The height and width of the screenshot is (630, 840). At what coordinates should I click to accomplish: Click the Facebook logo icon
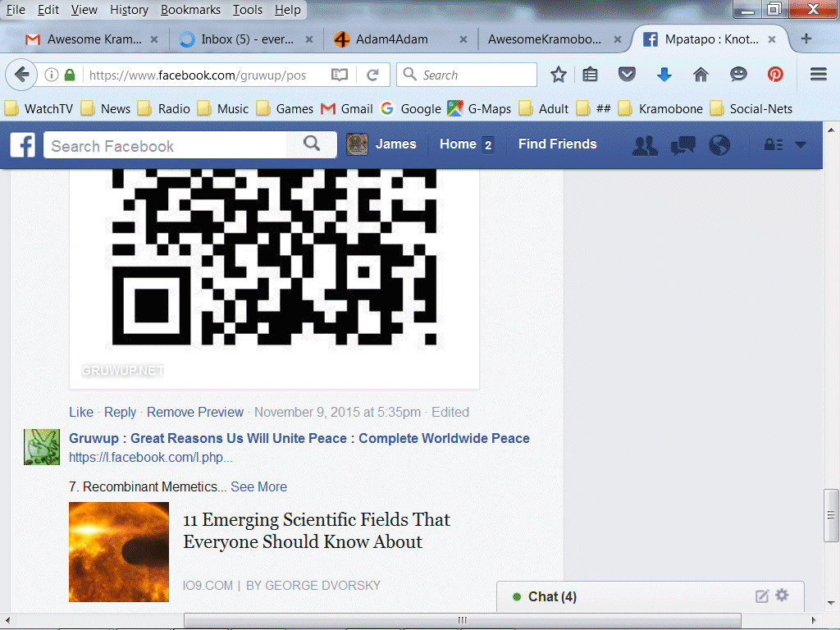point(22,144)
